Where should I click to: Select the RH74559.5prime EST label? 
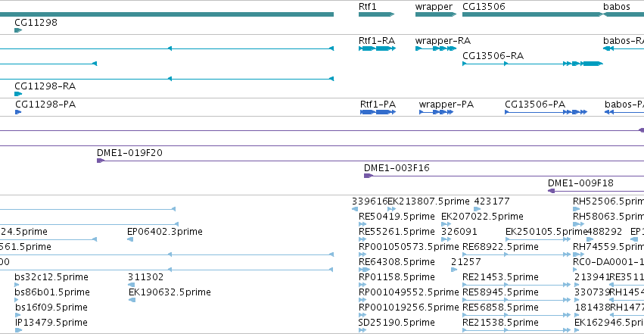(x=608, y=248)
